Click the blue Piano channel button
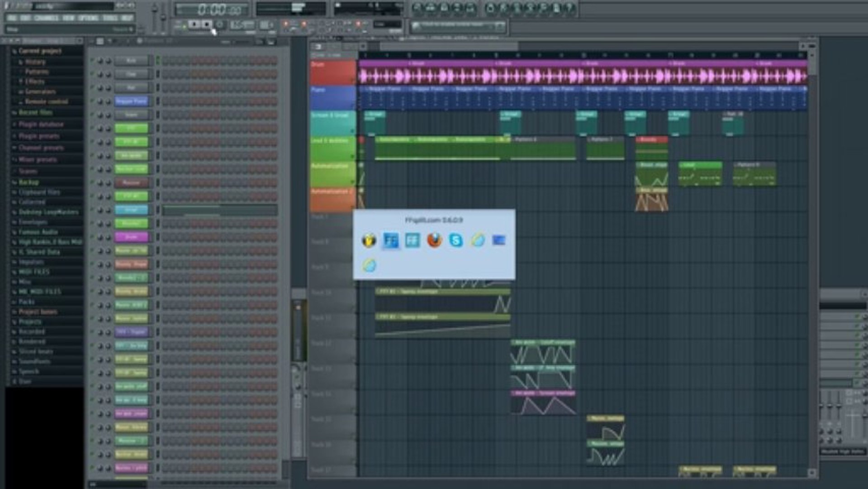The width and height of the screenshot is (868, 489). [131, 101]
